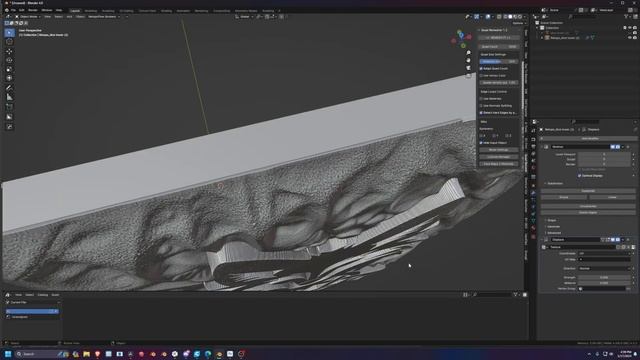Open Material properties tab
The height and width of the screenshot is (360, 640).
pyautogui.click(x=533, y=229)
